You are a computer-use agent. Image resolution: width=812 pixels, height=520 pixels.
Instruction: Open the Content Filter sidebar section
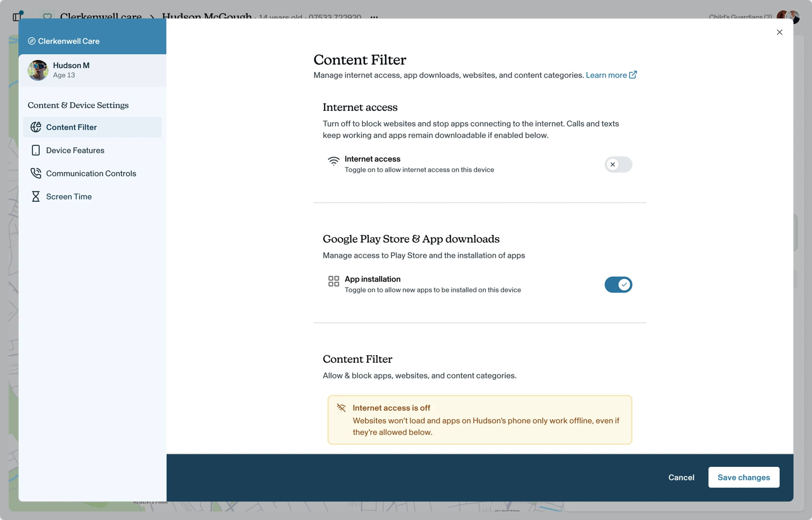[x=92, y=127]
